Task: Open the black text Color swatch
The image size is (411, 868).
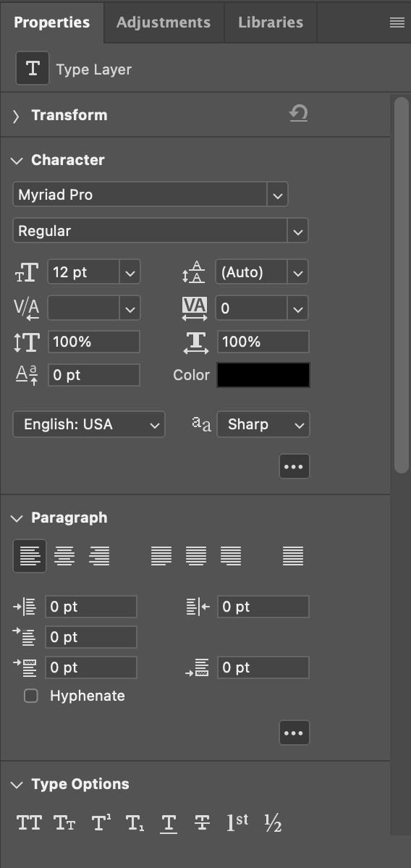Action: click(x=263, y=375)
